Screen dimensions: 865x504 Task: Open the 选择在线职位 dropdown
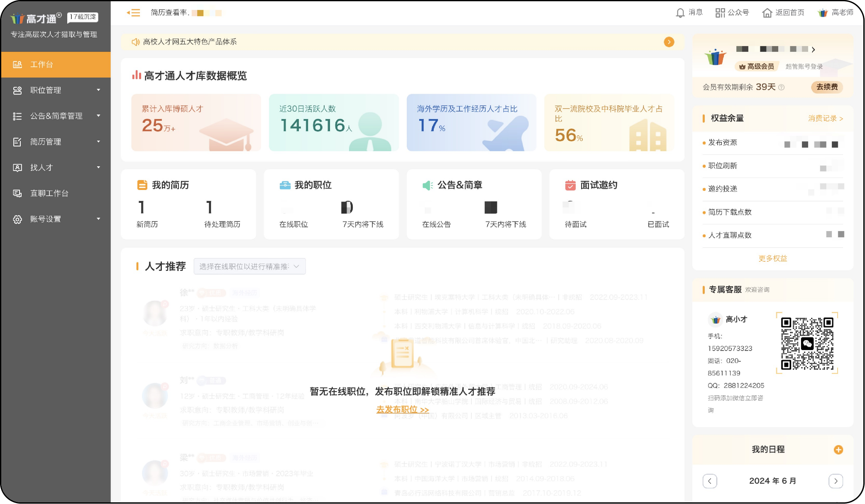pos(249,266)
